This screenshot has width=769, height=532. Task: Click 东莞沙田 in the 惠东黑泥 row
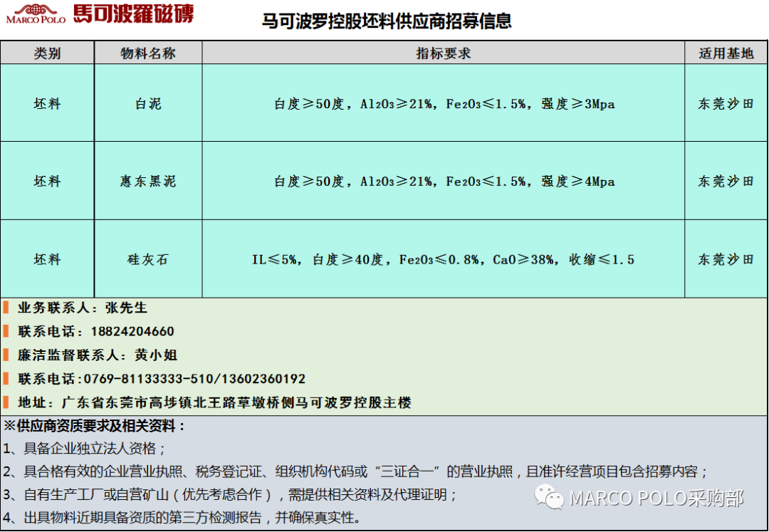(x=726, y=182)
